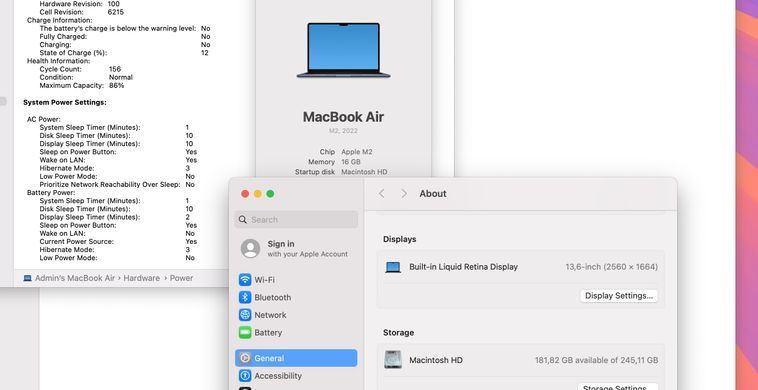Click the MacBook Air title text

click(343, 117)
